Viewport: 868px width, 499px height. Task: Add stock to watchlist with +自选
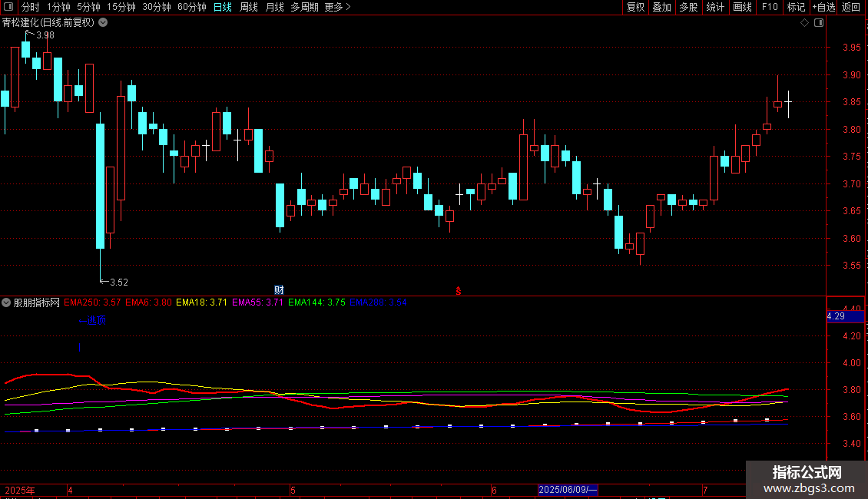823,7
